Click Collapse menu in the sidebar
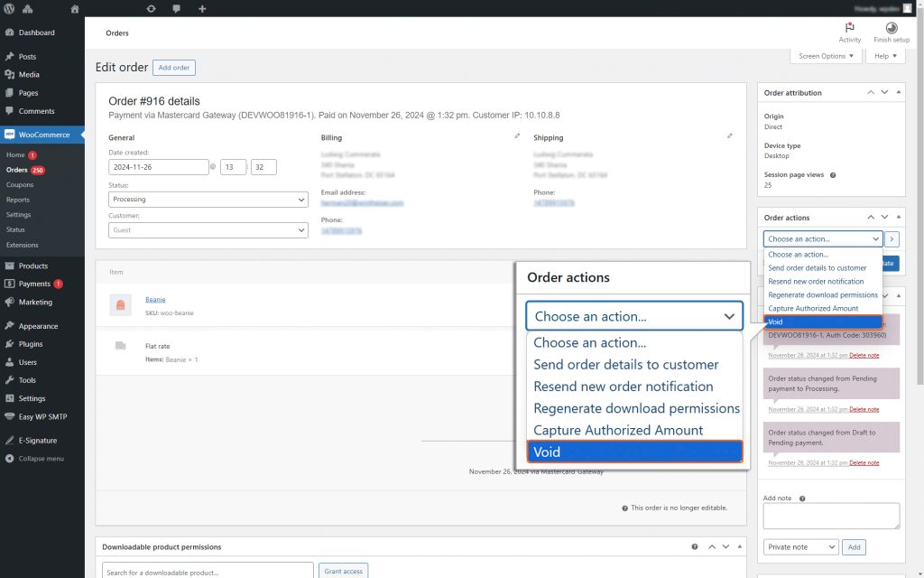This screenshot has height=578, width=924. point(42,459)
